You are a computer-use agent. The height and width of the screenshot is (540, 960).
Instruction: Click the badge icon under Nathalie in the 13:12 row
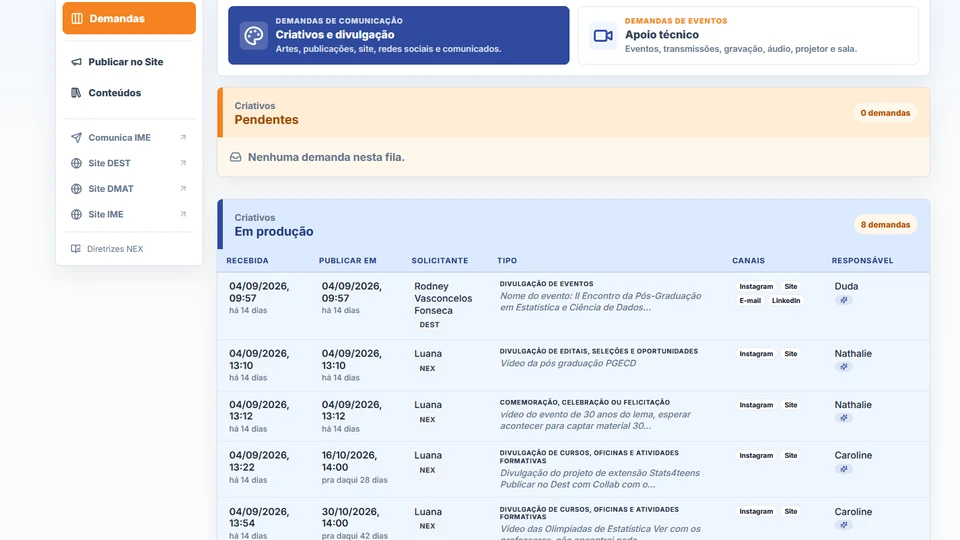pos(844,418)
